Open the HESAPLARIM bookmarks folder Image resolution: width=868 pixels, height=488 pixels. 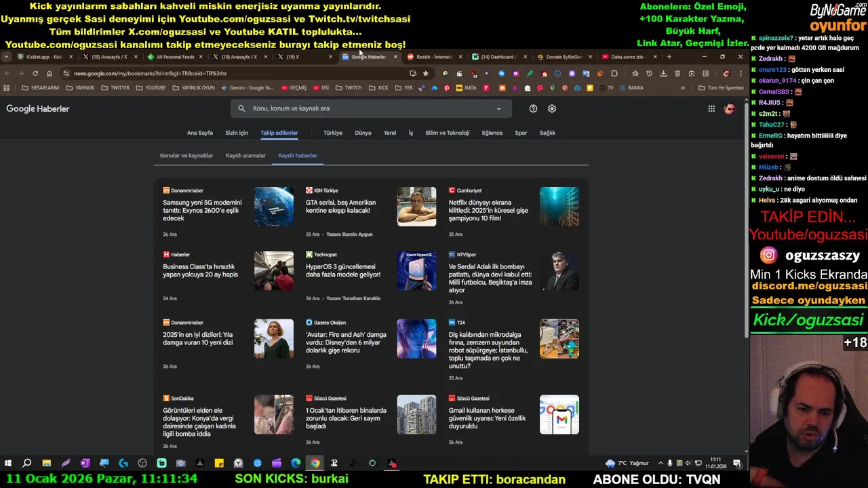click(x=40, y=87)
